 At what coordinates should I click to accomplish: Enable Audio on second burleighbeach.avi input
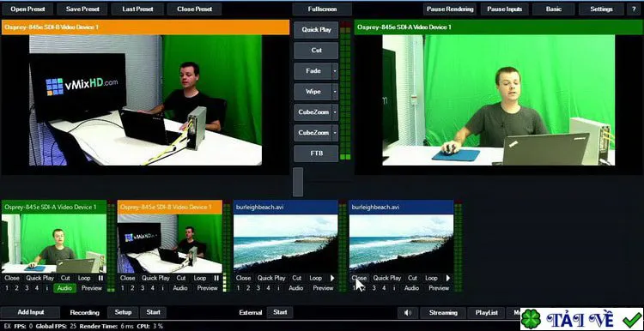point(412,288)
